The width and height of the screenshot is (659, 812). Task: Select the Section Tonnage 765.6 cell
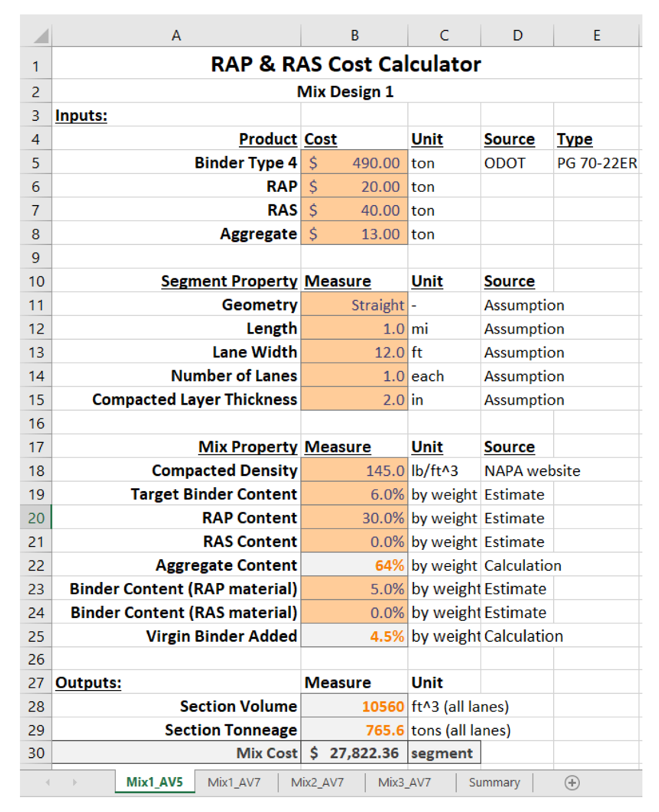pyautogui.click(x=354, y=730)
